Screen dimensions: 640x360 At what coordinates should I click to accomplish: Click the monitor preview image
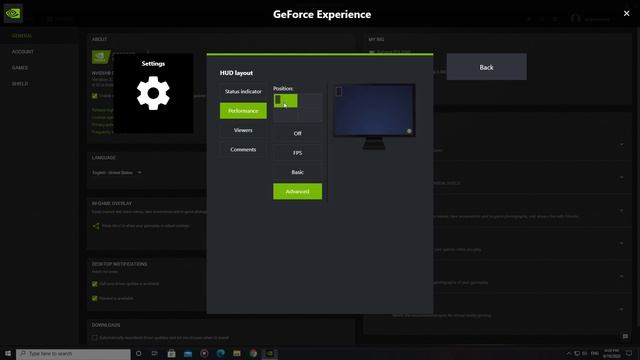pos(374,116)
